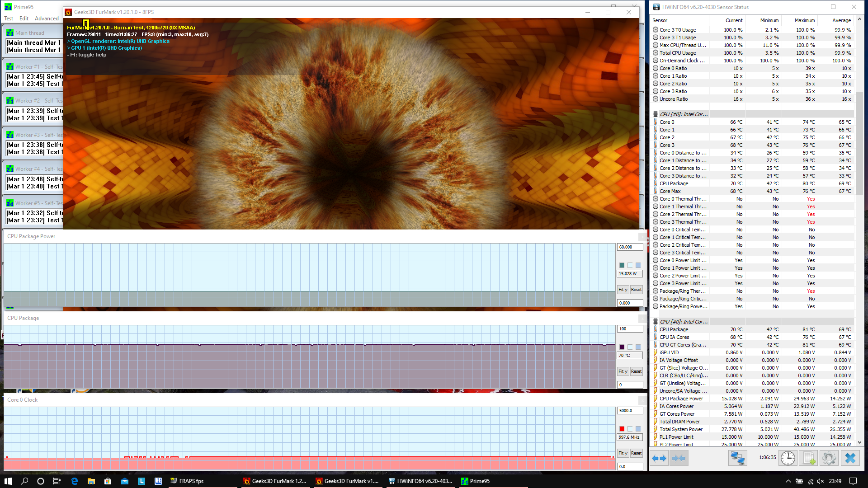Screen dimensions: 868x488
Task: Click the teal CPU Package Power color swatch
Action: [x=622, y=265]
